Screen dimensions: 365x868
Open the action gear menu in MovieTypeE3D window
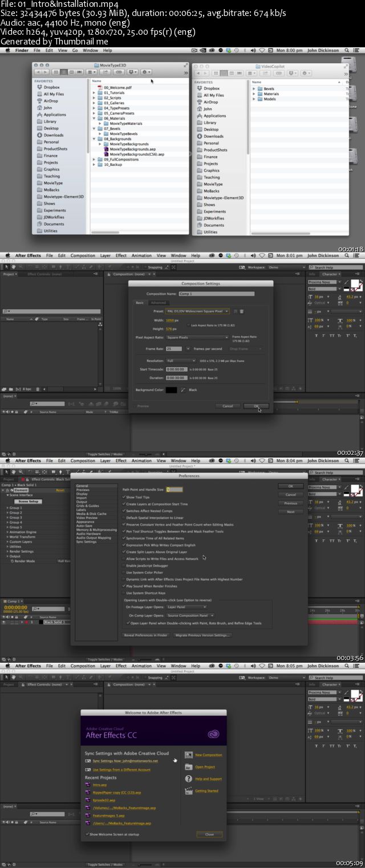(147, 72)
